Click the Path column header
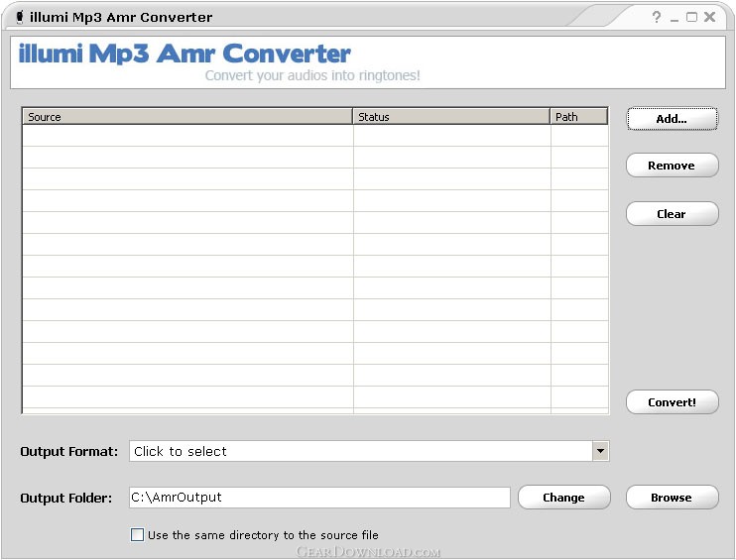 pos(578,116)
